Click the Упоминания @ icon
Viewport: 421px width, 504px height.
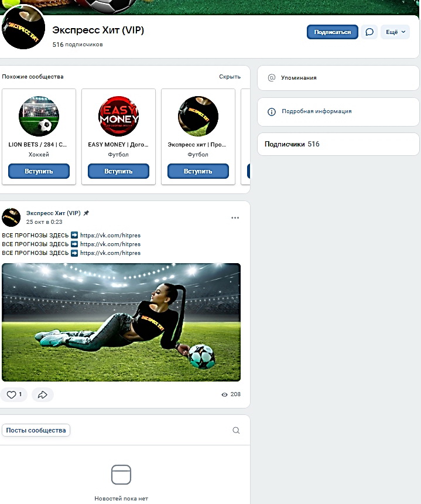(x=272, y=78)
